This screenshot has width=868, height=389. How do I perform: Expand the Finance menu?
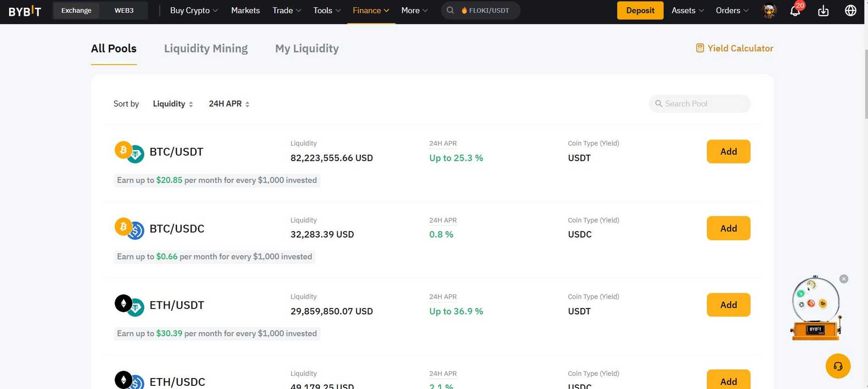(x=371, y=10)
